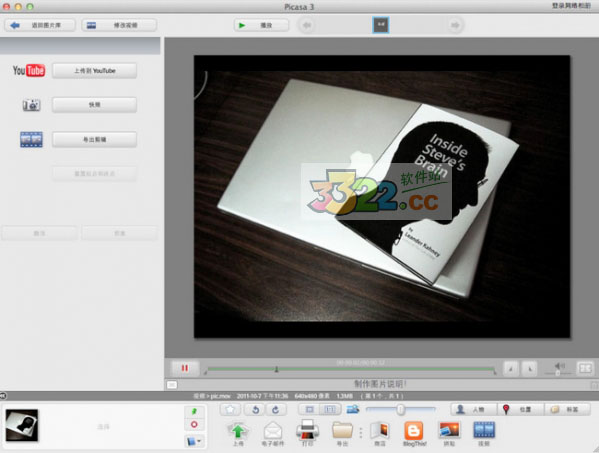Click the film strip export clip icon

pos(31,139)
